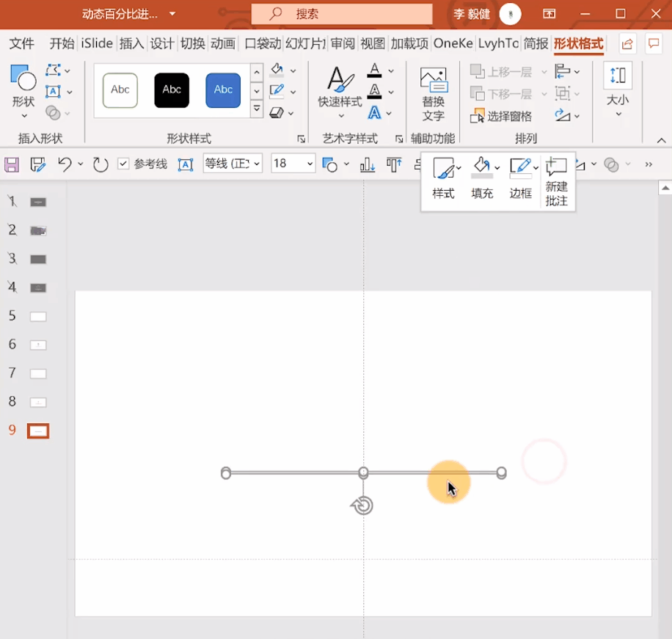Switch to the Home (开始) tab
Viewport: 672px width, 639px height.
[62, 44]
